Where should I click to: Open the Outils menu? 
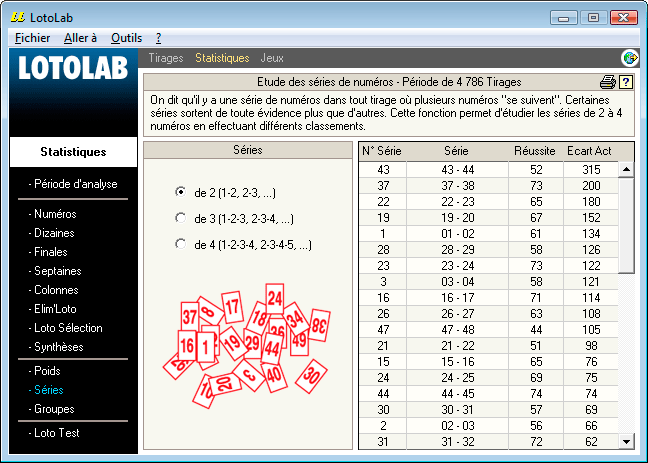coord(126,38)
